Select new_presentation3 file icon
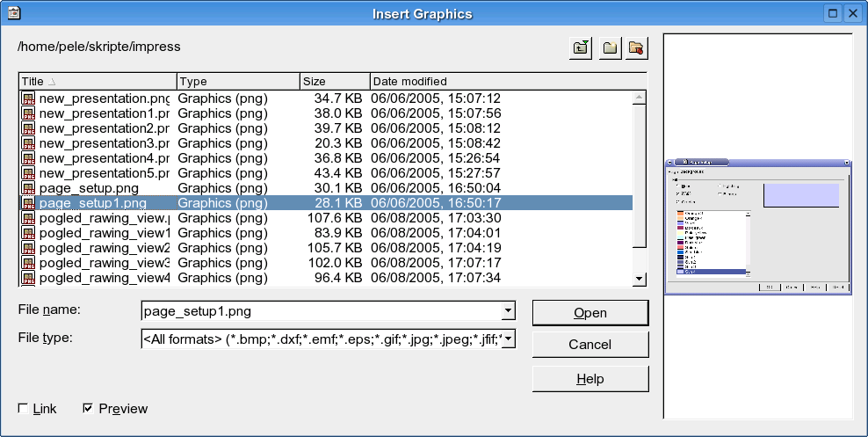Viewport: 868px width, 437px height. click(x=28, y=143)
